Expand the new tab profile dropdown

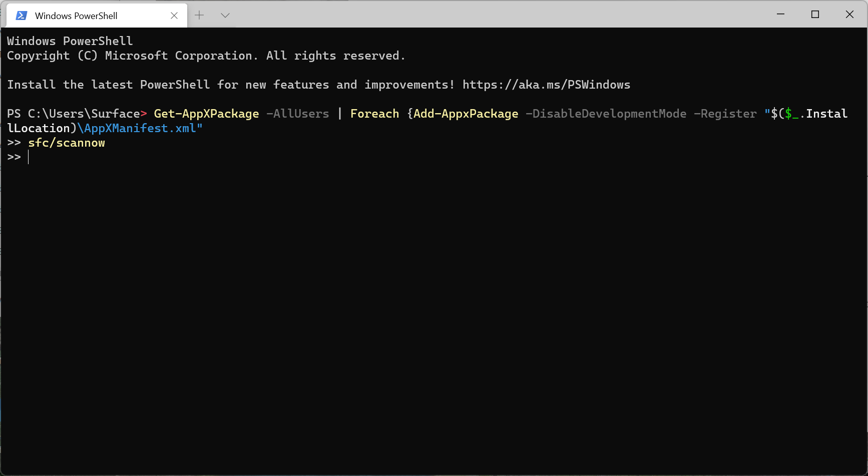click(x=225, y=16)
